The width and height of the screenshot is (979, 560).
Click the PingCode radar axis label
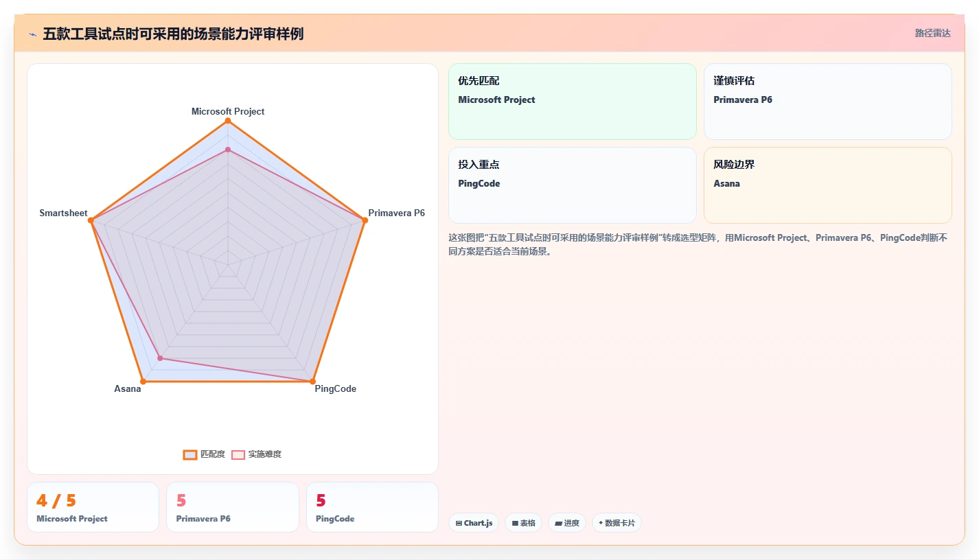tap(336, 389)
